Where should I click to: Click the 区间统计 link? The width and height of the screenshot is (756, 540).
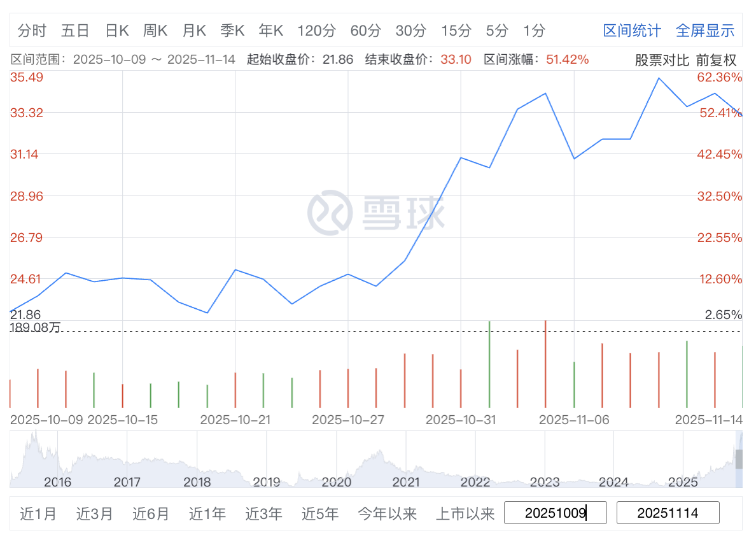point(632,31)
